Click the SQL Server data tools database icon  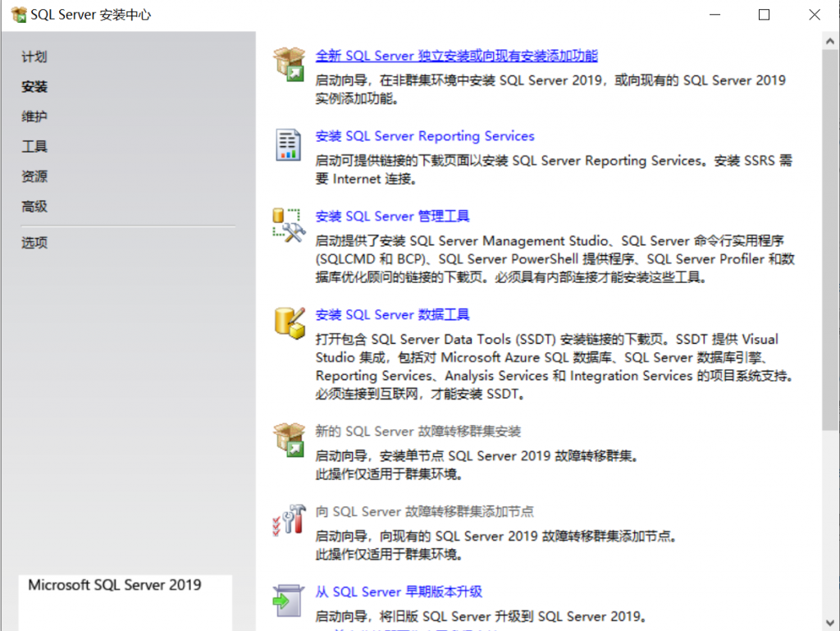pyautogui.click(x=289, y=322)
